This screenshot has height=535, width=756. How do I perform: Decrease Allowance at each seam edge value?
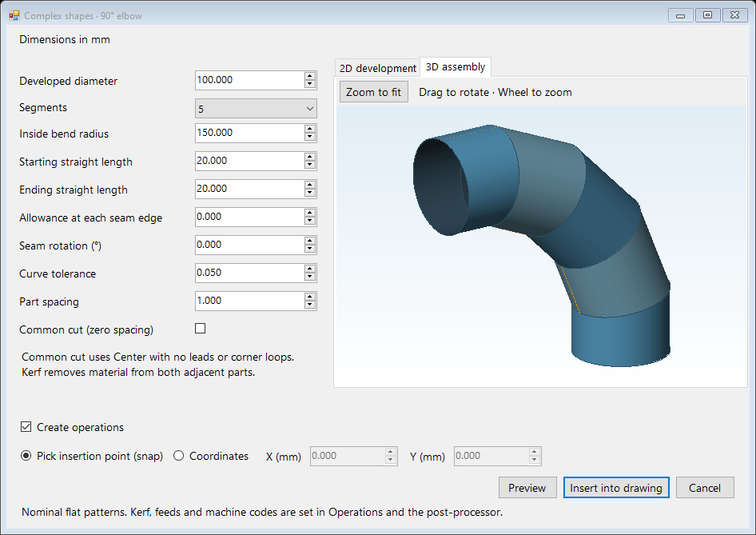[310, 221]
